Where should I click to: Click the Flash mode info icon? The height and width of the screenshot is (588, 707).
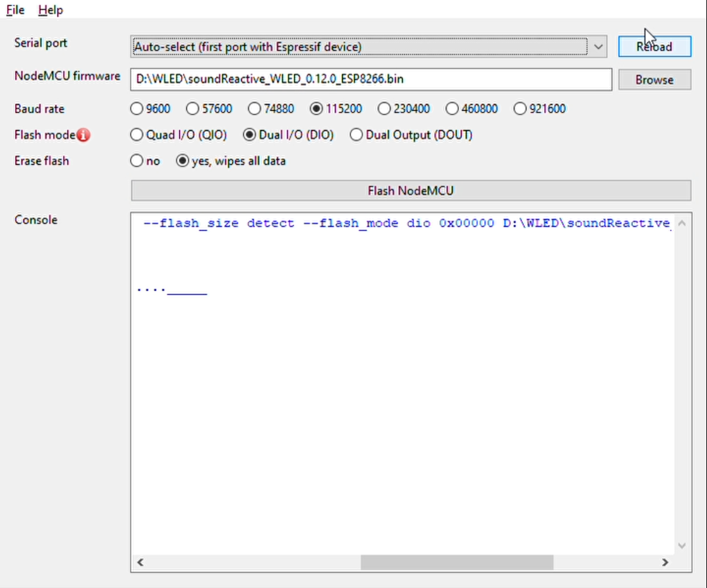pyautogui.click(x=84, y=135)
